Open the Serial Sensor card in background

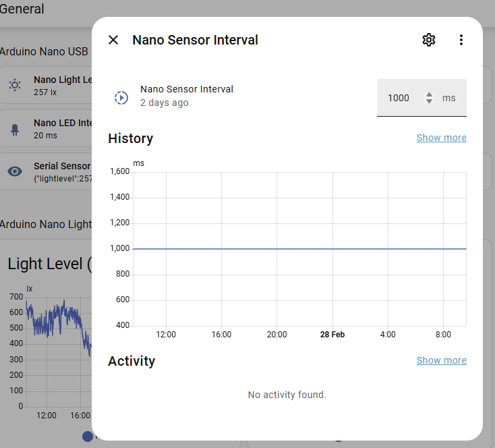[46, 171]
